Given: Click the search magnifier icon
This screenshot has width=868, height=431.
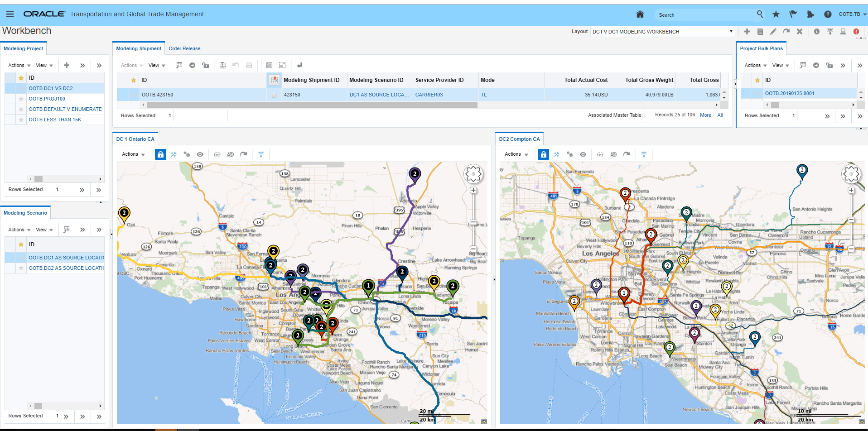Looking at the screenshot, I should click(x=760, y=14).
